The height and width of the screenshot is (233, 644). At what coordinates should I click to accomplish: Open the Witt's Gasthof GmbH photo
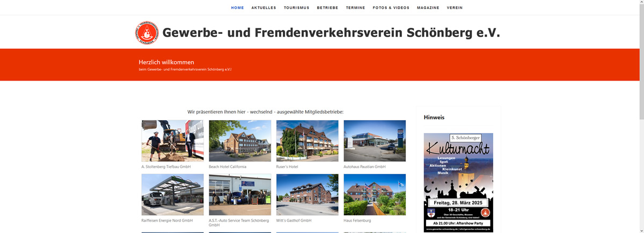tap(308, 194)
